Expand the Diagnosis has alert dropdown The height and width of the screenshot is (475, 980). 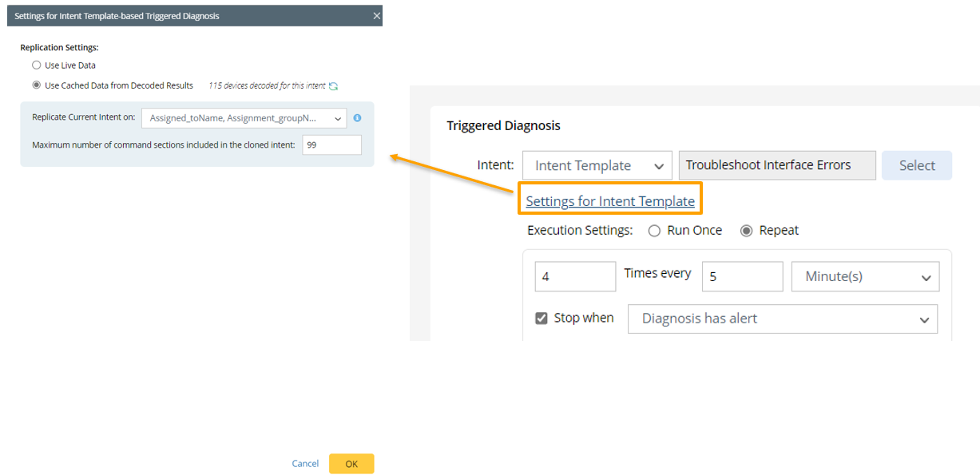(x=782, y=319)
